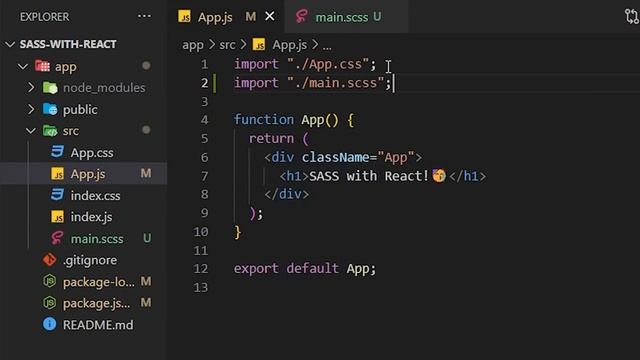Click the red app folder icon

42,66
